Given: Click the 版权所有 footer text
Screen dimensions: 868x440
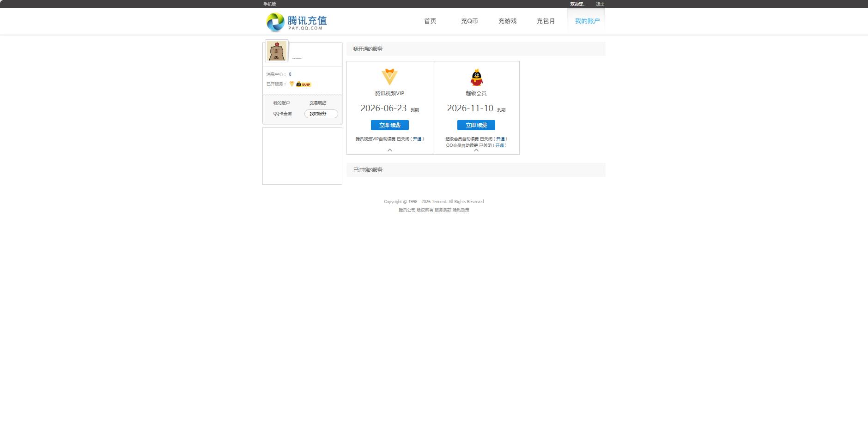Looking at the screenshot, I should (425, 210).
